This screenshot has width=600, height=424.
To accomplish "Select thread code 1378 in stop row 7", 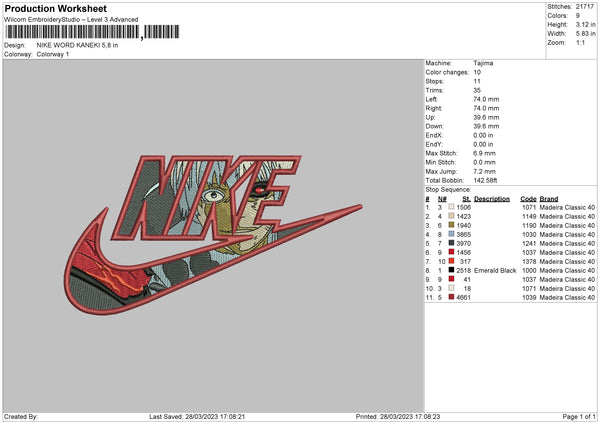I will (529, 261).
